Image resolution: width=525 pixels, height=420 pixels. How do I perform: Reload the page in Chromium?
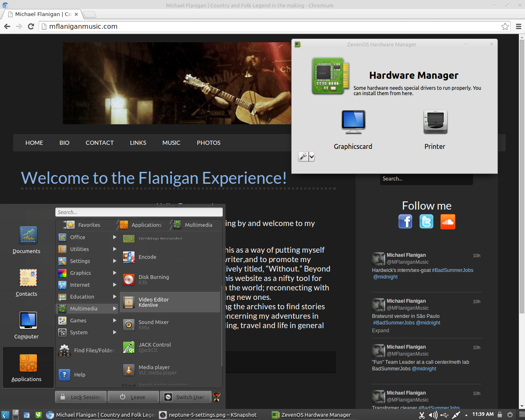(x=31, y=26)
